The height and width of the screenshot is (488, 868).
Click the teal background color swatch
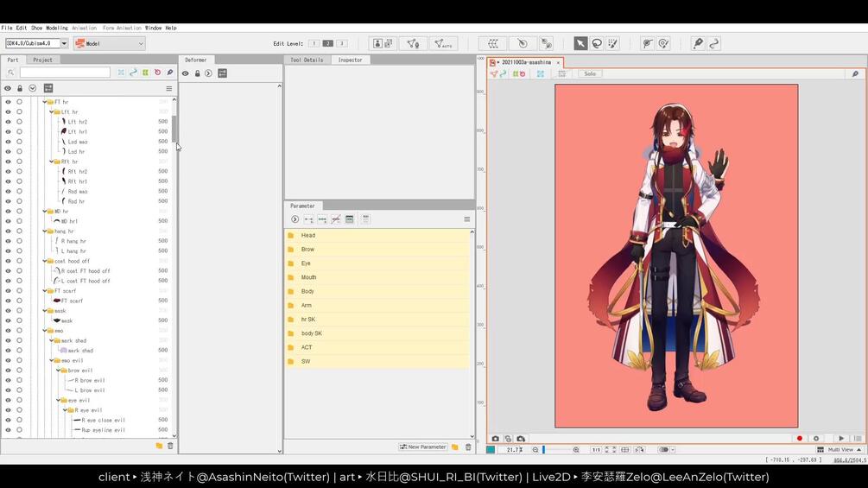click(491, 450)
